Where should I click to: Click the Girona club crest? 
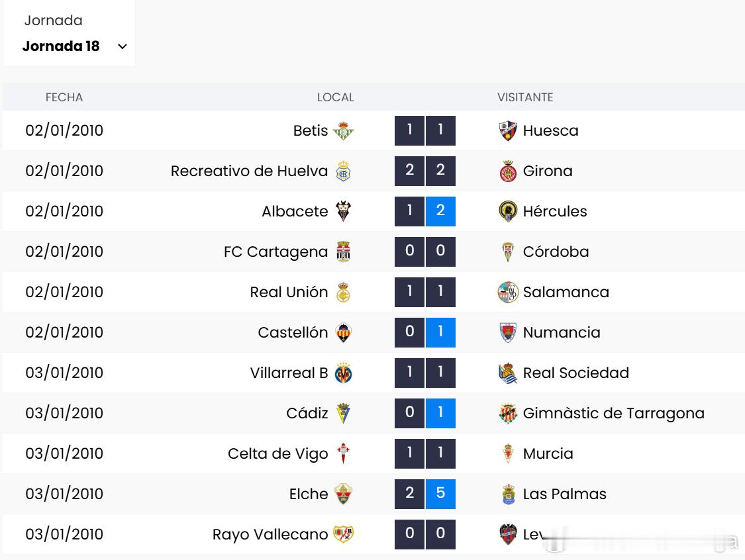tap(507, 171)
